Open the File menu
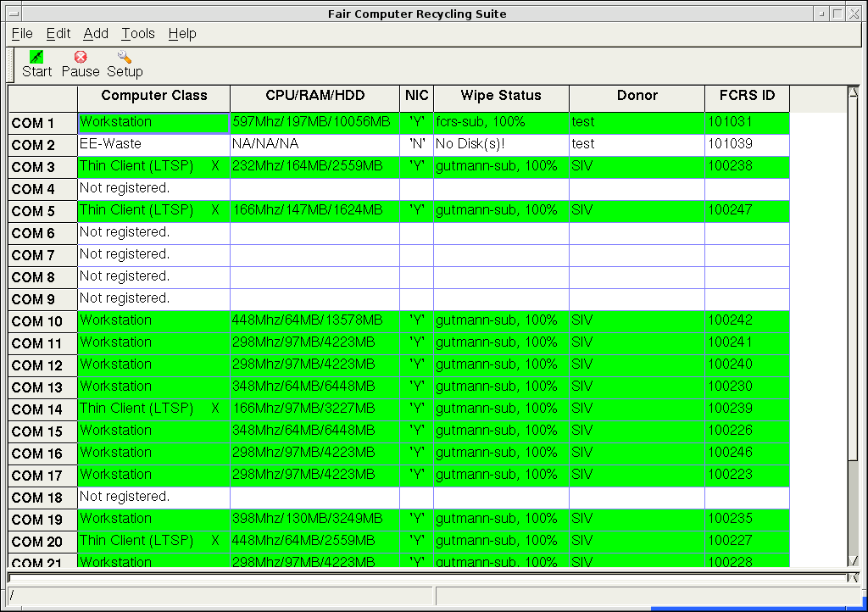Viewport: 868px width, 612px height. pos(22,34)
